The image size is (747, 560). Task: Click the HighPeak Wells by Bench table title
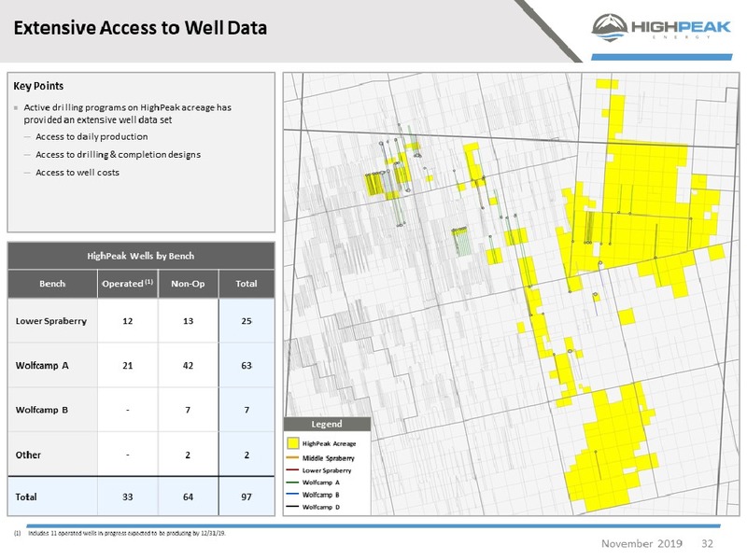pyautogui.click(x=141, y=256)
